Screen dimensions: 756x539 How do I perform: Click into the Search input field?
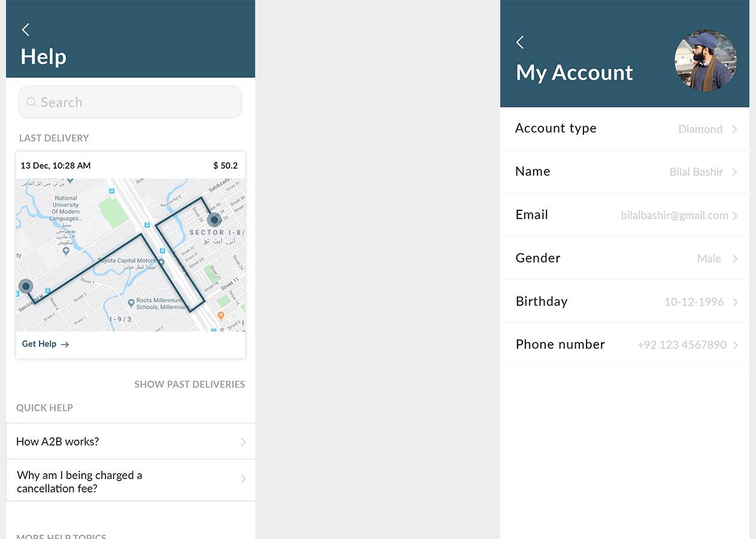click(138, 102)
